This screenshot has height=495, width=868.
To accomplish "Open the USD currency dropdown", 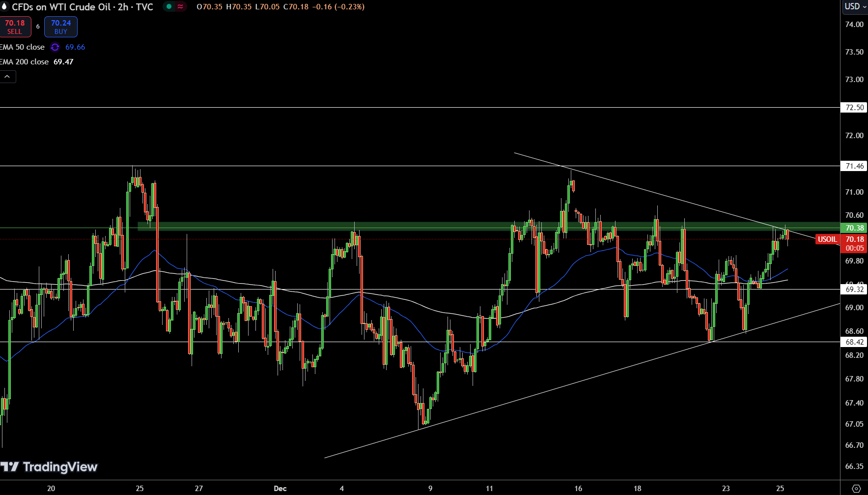I will click(x=855, y=6).
